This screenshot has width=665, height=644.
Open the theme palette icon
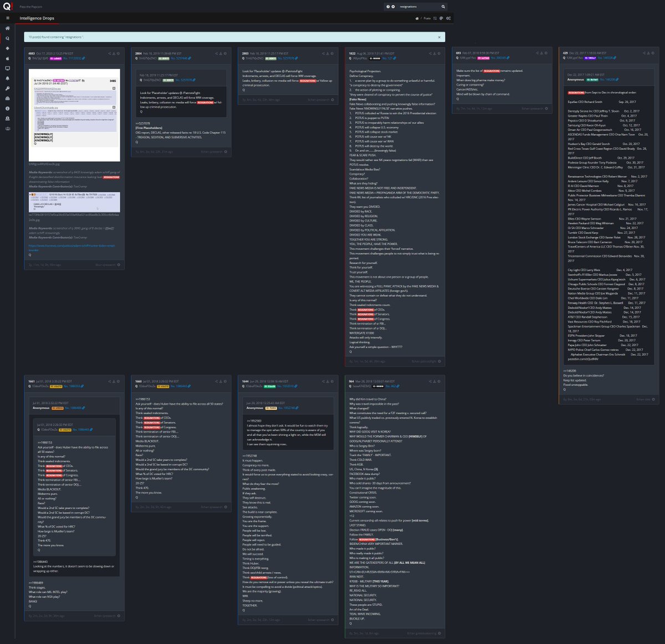point(441,18)
